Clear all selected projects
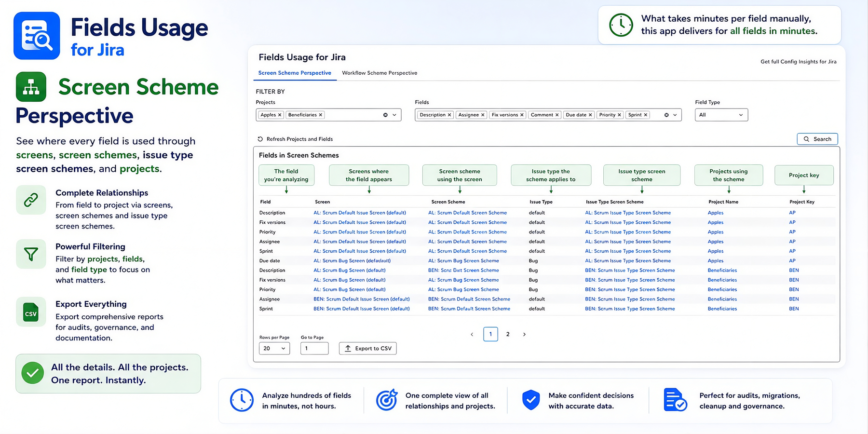The image size is (868, 434). click(385, 115)
